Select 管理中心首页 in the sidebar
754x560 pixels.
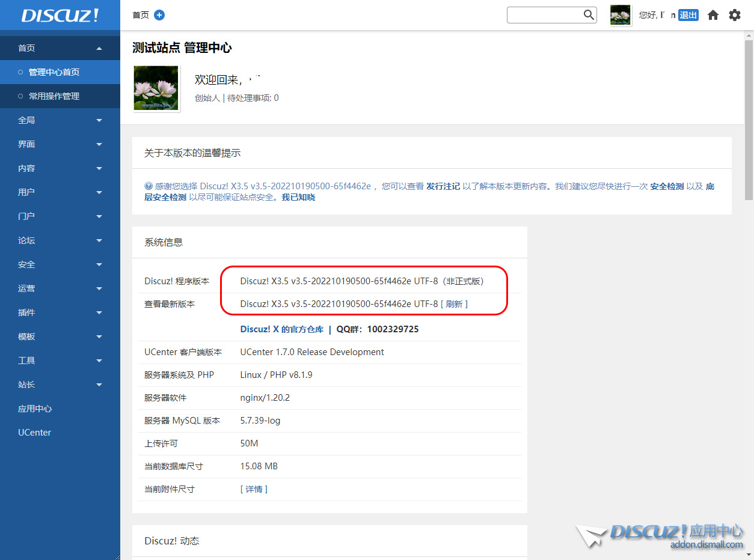pyautogui.click(x=60, y=72)
